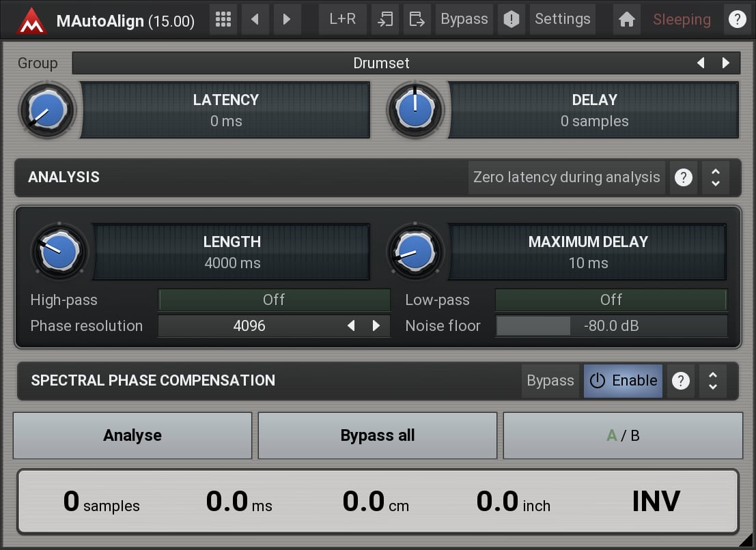Enable Spectral Phase Compensation
This screenshot has height=550, width=756.
[623, 381]
